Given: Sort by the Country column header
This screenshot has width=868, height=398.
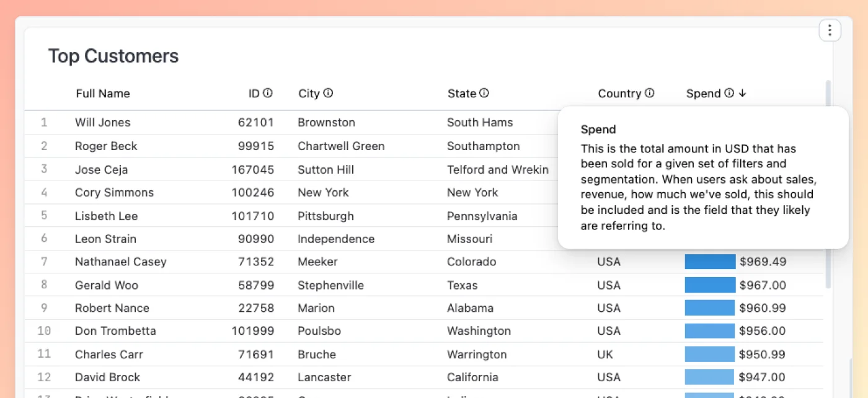Looking at the screenshot, I should (619, 94).
